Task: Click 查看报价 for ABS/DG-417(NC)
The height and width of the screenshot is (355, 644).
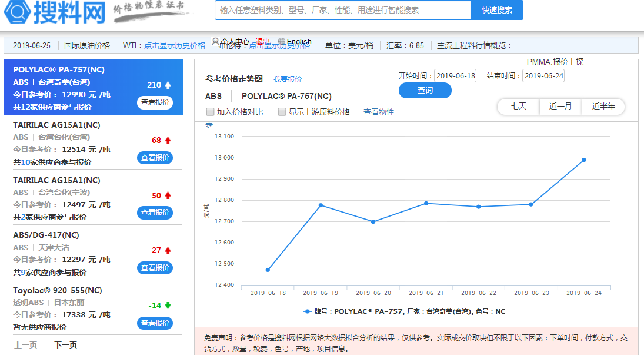Action: pyautogui.click(x=155, y=268)
